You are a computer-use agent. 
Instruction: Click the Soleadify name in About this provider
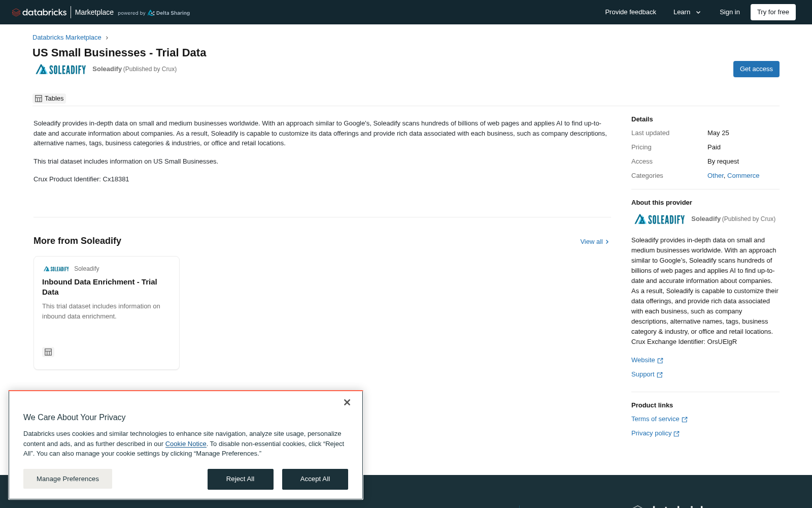706,219
